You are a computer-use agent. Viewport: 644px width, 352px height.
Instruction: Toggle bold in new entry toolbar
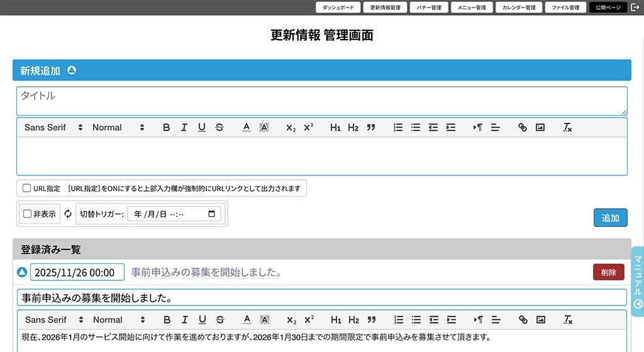click(x=166, y=128)
